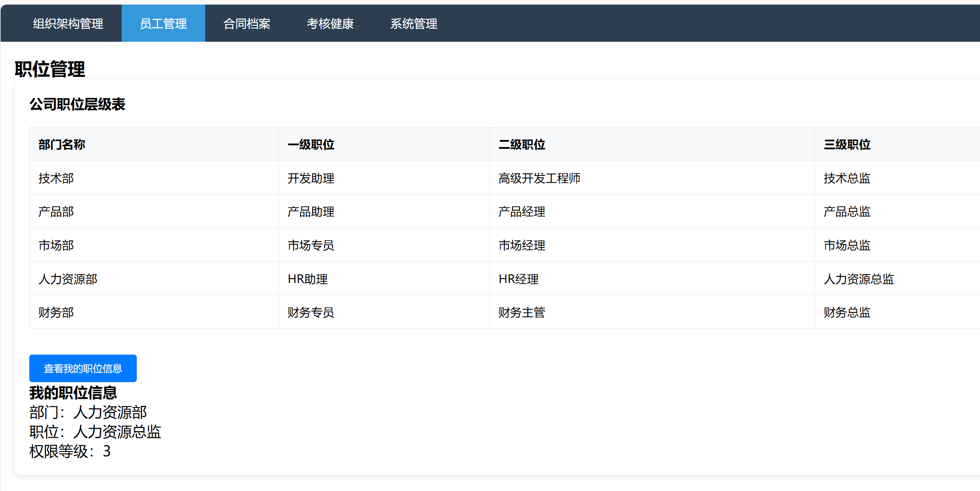
Task: Click the 财务部 department cell
Action: (56, 312)
